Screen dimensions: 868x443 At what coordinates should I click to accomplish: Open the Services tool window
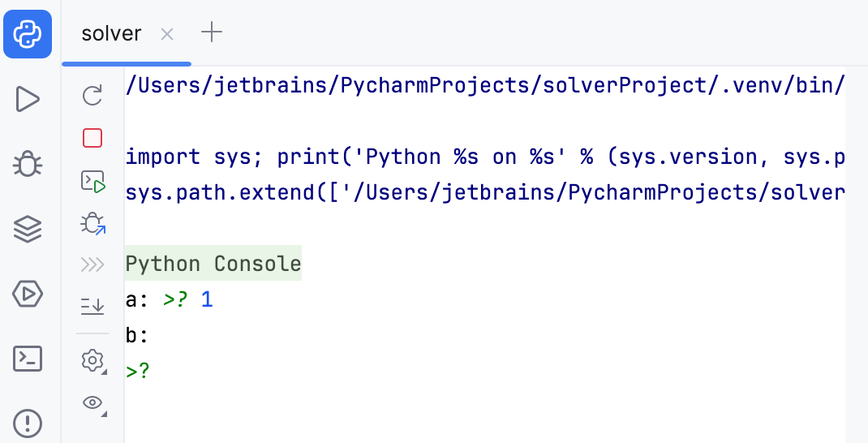click(28, 294)
